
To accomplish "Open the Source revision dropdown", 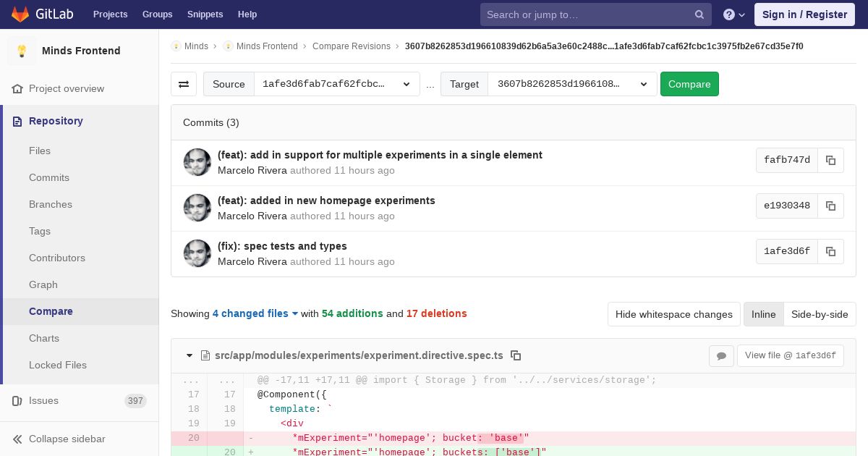I will tap(336, 84).
